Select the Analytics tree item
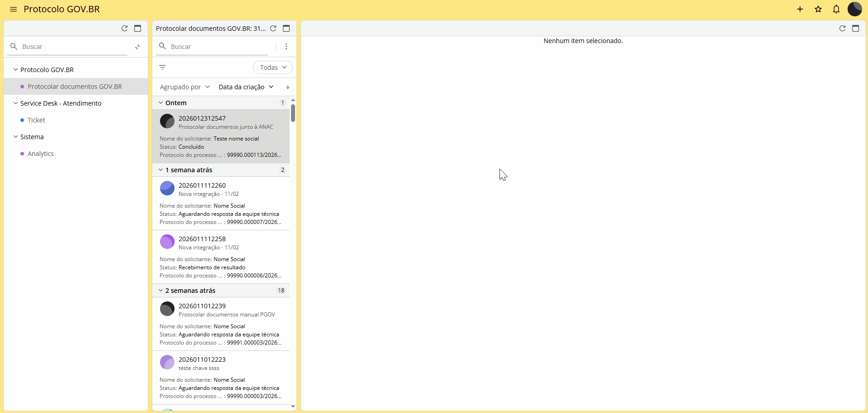This screenshot has height=413, width=868. tap(76, 154)
